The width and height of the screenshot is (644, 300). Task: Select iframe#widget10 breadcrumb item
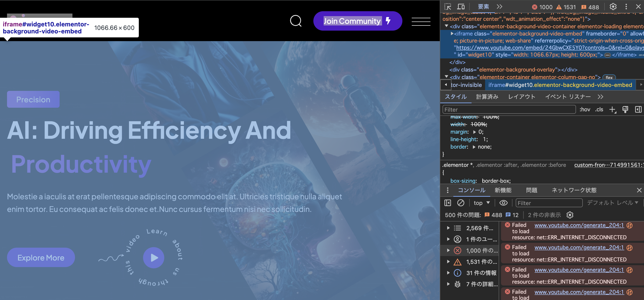coord(560,85)
